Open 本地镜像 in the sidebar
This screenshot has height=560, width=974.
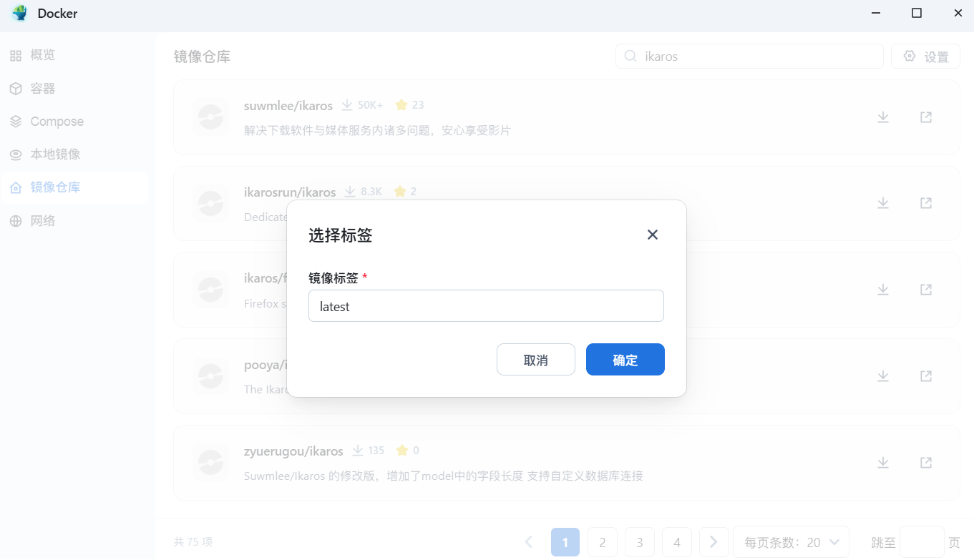[x=74, y=154]
